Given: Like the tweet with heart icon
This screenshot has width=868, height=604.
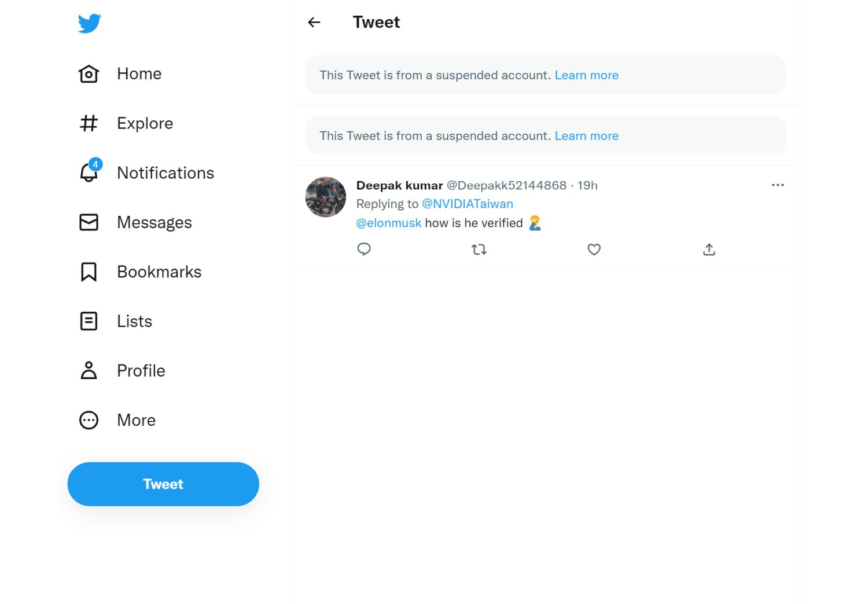Looking at the screenshot, I should coord(594,249).
